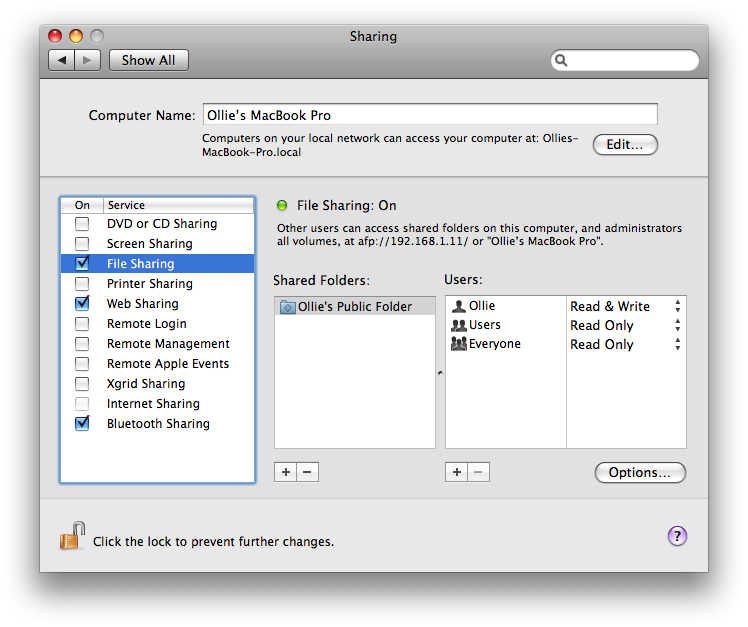This screenshot has height=627, width=748.
Task: Click the yellow minimize window button
Action: pos(76,36)
